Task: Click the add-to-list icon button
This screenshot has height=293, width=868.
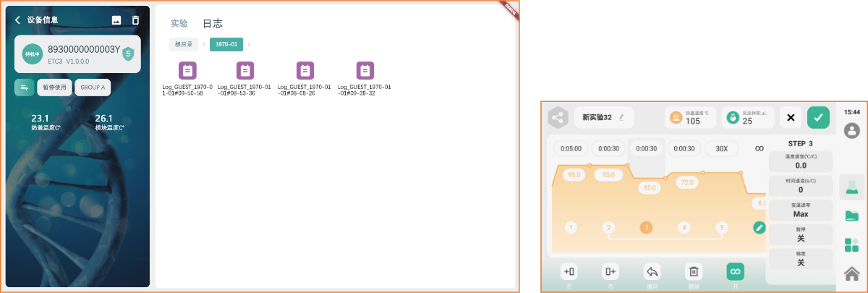Action: tap(24, 88)
